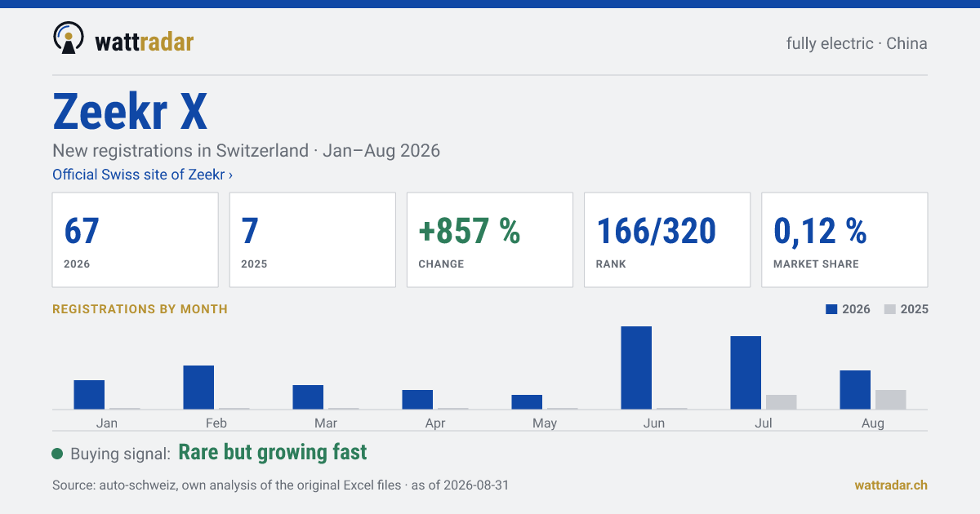This screenshot has height=514, width=980.
Task: Click the blue August 2026 bar
Action: coord(855,390)
